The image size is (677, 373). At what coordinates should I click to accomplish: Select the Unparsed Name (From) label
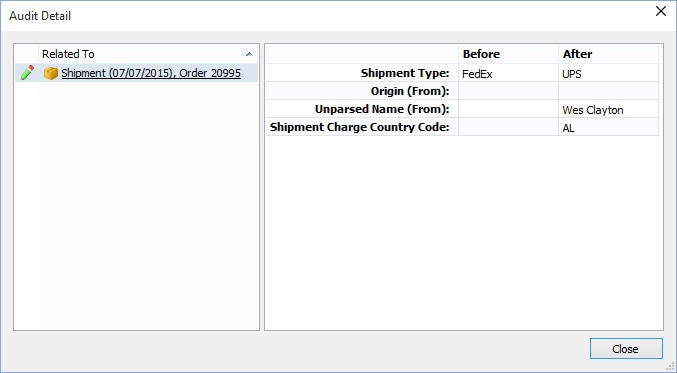click(x=382, y=109)
